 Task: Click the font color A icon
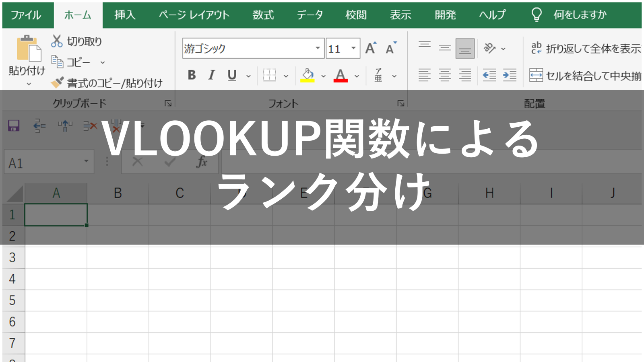point(341,75)
